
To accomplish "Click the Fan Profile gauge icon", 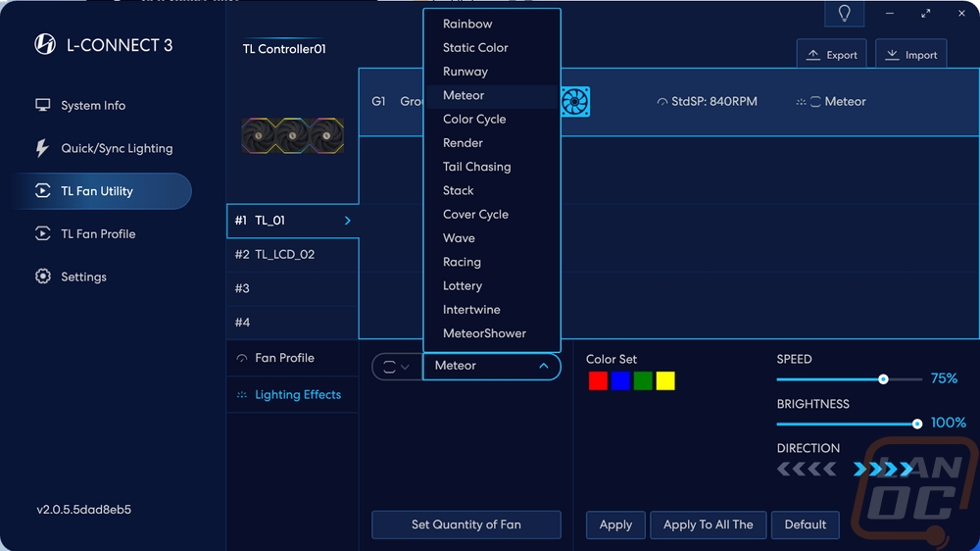I will tap(242, 359).
